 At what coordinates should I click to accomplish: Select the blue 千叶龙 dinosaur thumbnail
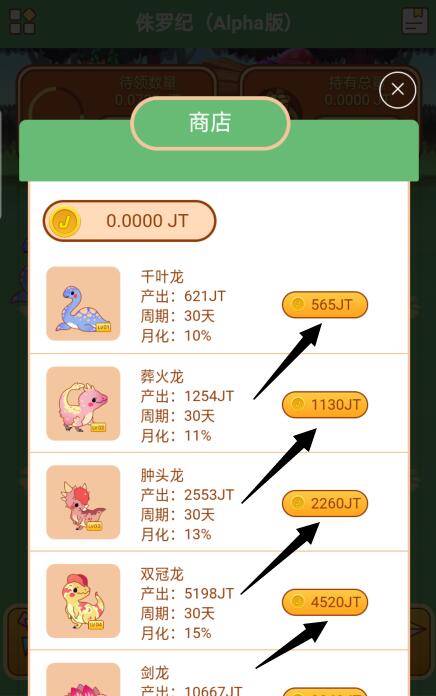pos(83,304)
